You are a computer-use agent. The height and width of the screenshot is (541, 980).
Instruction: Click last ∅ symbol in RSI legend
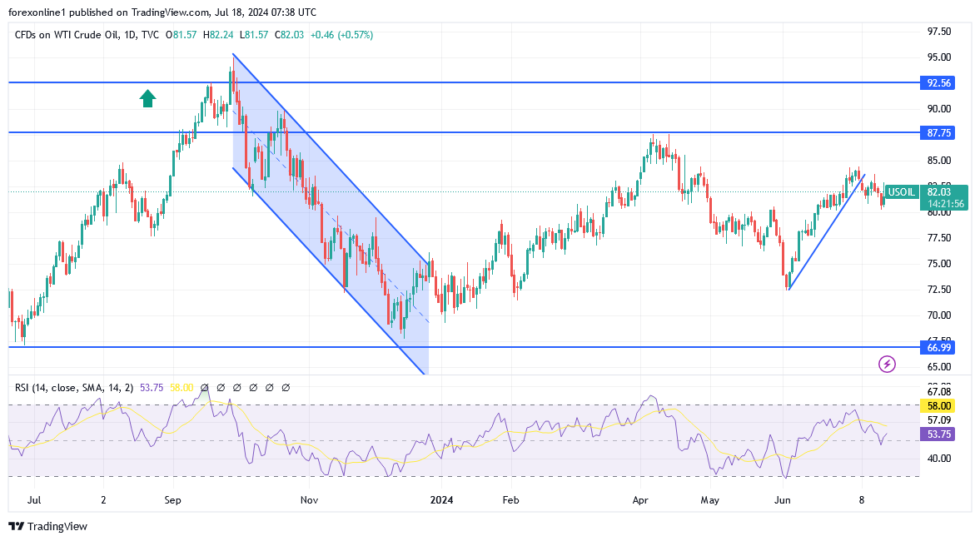pyautogui.click(x=286, y=388)
